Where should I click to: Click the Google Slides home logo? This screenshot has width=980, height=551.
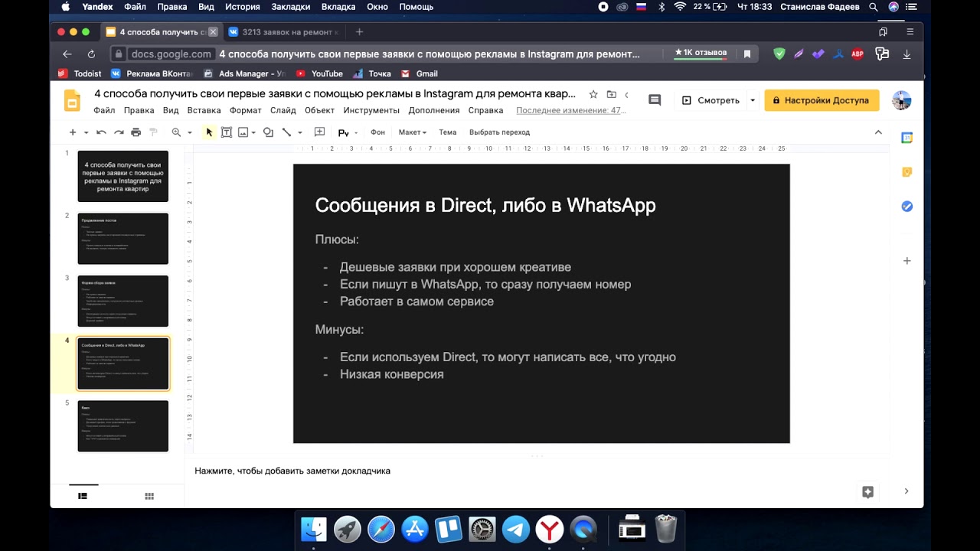[72, 101]
